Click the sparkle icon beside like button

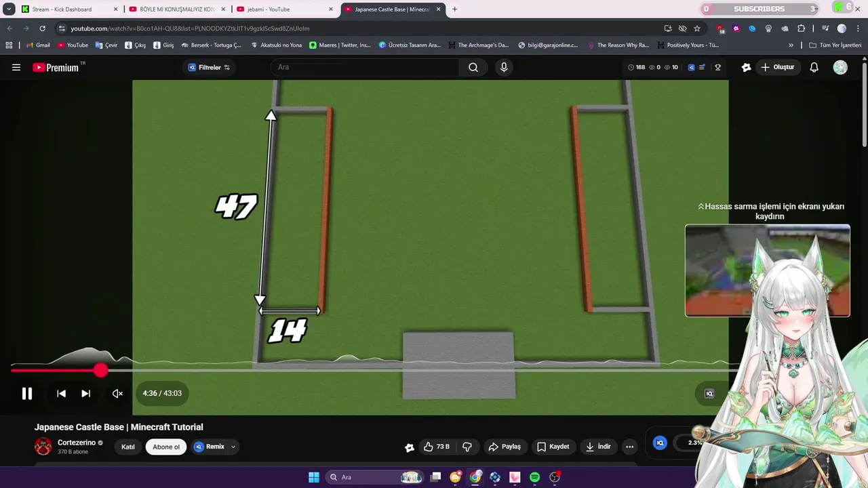click(410, 447)
